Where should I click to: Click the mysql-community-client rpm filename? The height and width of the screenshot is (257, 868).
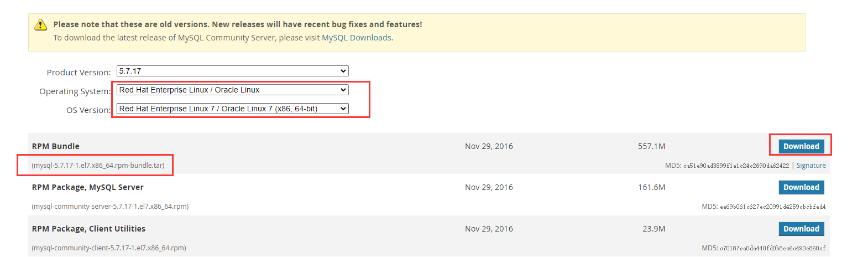(x=109, y=248)
